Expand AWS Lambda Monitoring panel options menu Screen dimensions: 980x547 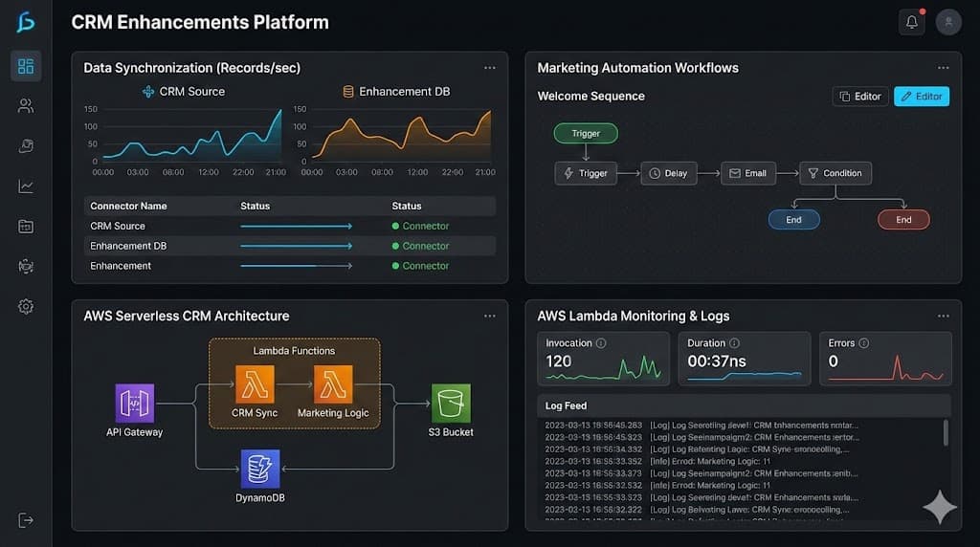click(x=944, y=316)
